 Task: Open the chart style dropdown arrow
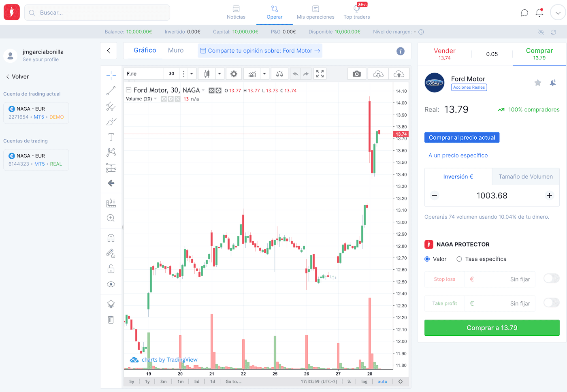point(219,74)
